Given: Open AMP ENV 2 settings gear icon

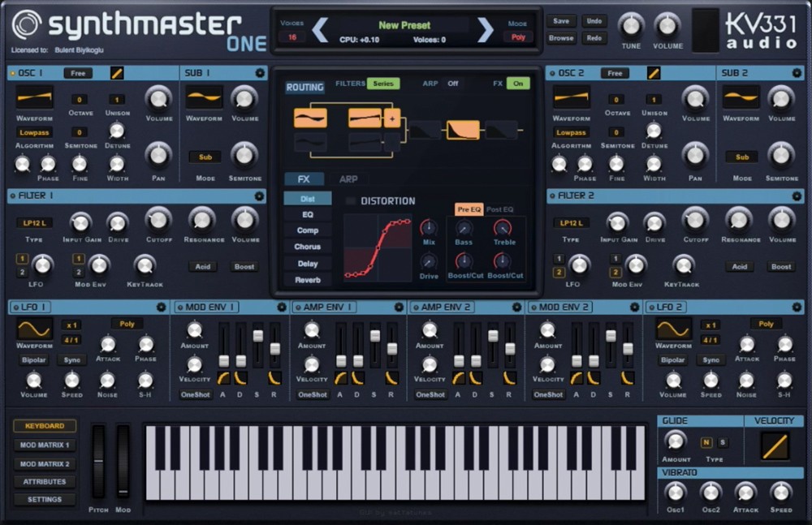Looking at the screenshot, I should [516, 307].
